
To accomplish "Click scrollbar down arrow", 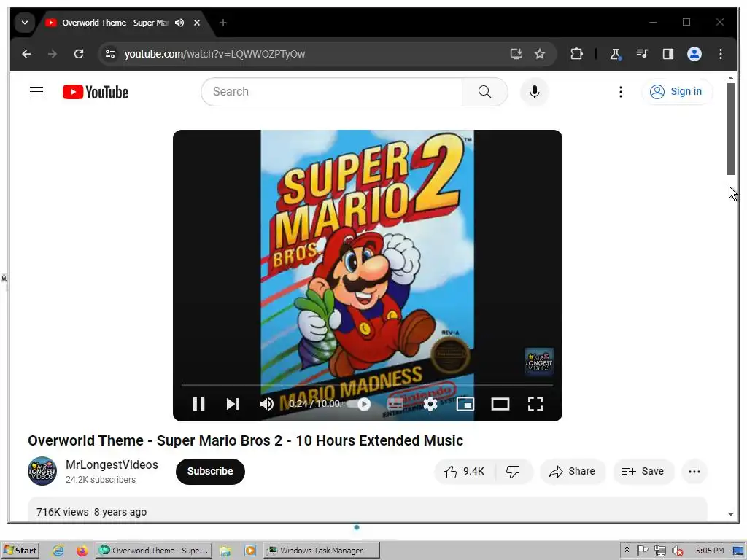I will [731, 514].
